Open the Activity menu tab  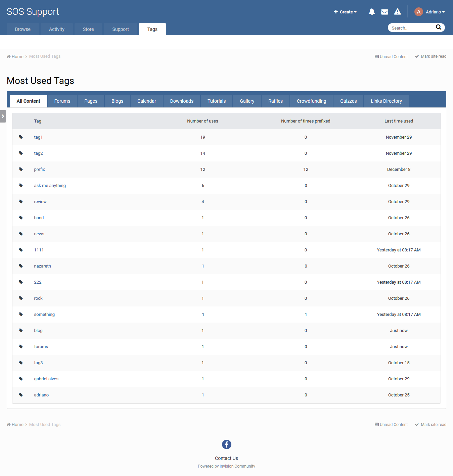(57, 29)
